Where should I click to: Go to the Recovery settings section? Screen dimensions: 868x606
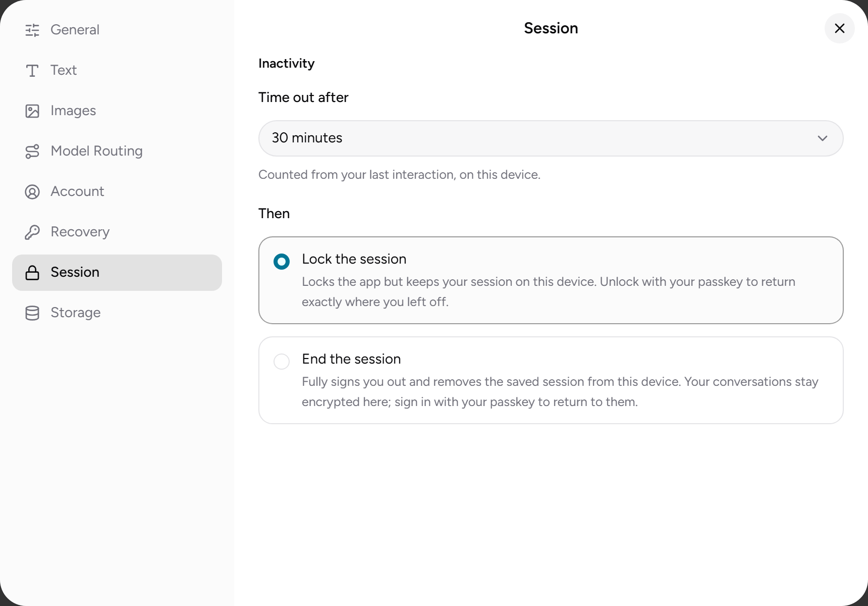[117, 232]
